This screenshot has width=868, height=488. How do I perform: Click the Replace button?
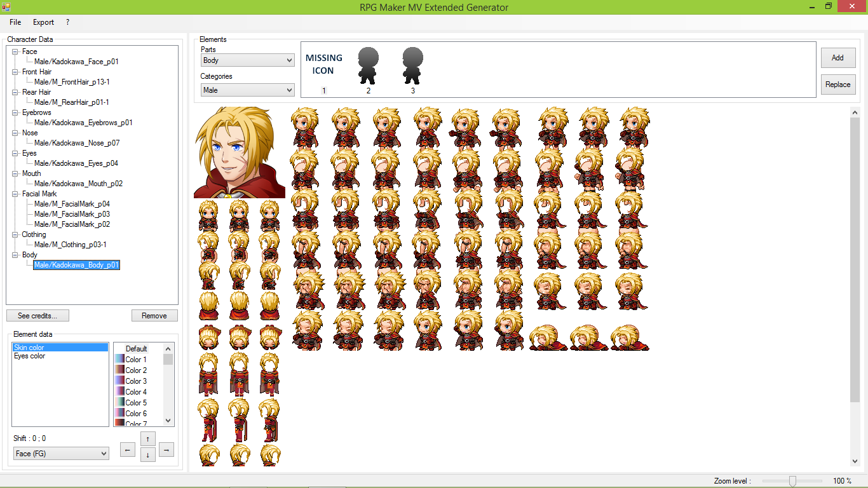pyautogui.click(x=838, y=85)
